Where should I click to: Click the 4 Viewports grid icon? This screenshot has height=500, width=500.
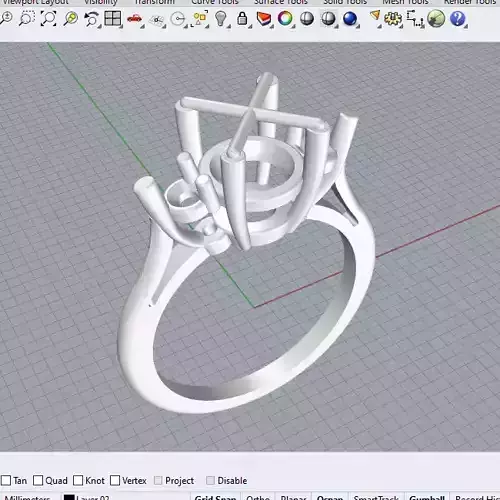113,19
